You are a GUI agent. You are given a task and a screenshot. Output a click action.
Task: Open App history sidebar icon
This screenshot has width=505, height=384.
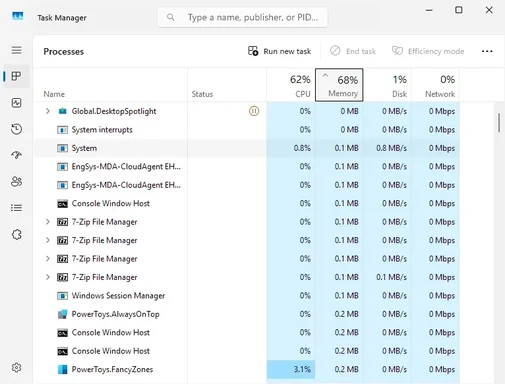(16, 129)
